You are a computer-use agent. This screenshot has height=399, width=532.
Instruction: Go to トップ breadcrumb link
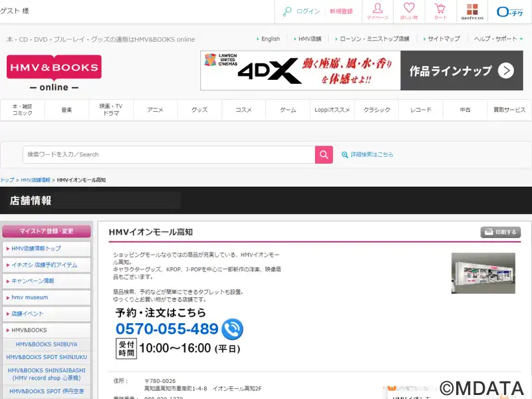pyautogui.click(x=7, y=180)
